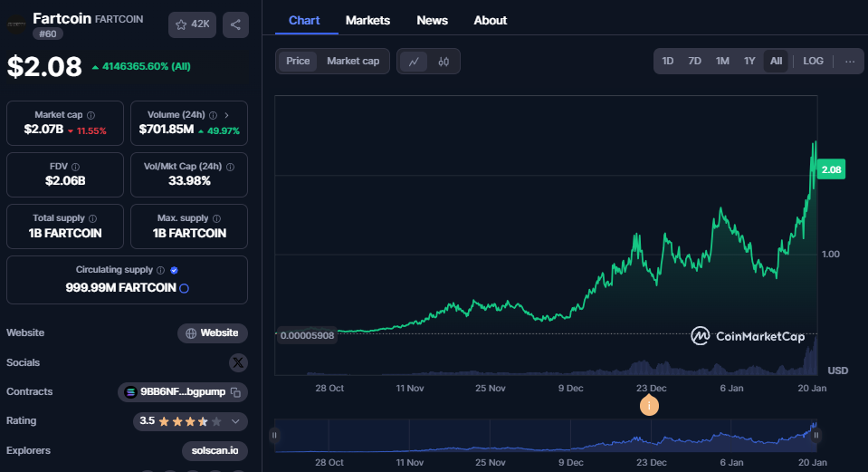Click the chart event info marker
Image resolution: width=868 pixels, height=472 pixels.
click(649, 406)
